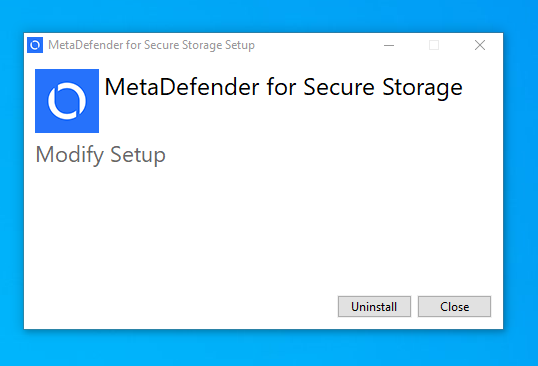Image resolution: width=538 pixels, height=366 pixels.
Task: Close the setup via title bar X
Action: (480, 45)
